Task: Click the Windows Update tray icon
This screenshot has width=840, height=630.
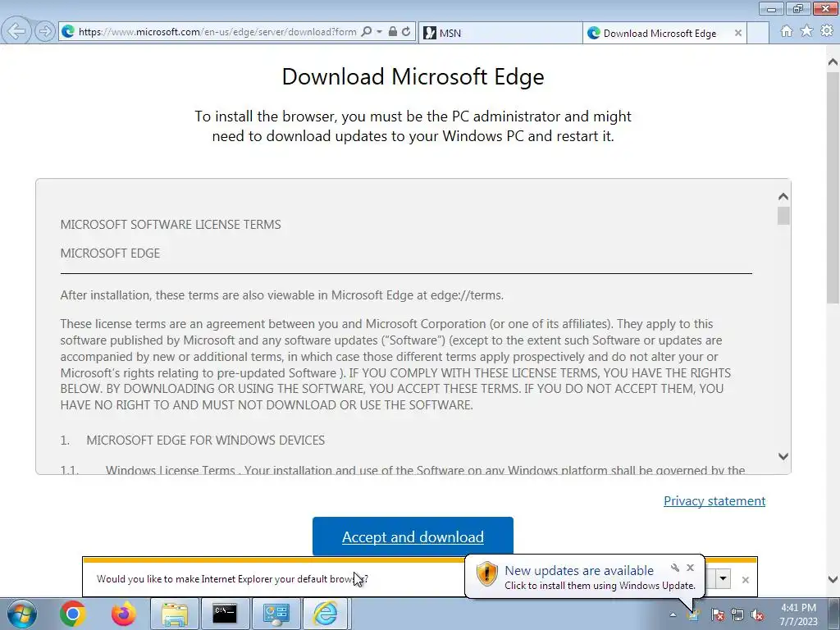Action: tap(693, 615)
